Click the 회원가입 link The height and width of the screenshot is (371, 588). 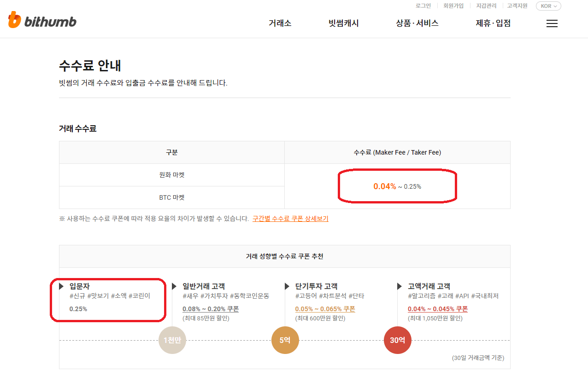(x=453, y=6)
